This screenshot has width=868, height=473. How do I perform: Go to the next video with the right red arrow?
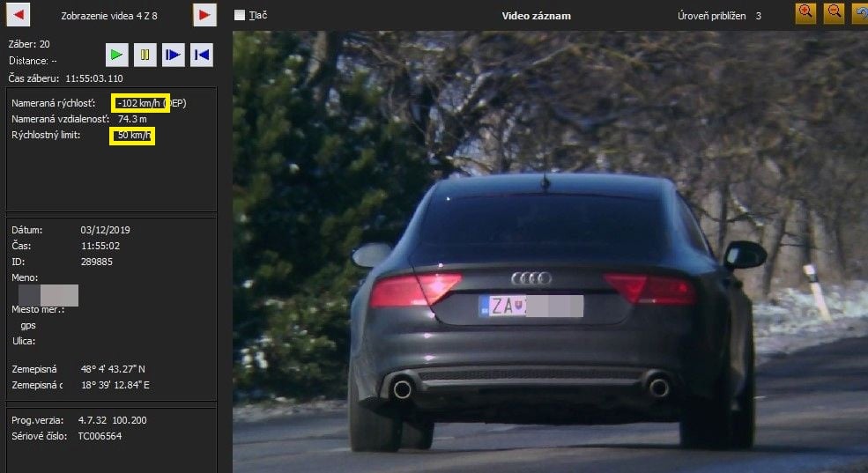point(205,14)
